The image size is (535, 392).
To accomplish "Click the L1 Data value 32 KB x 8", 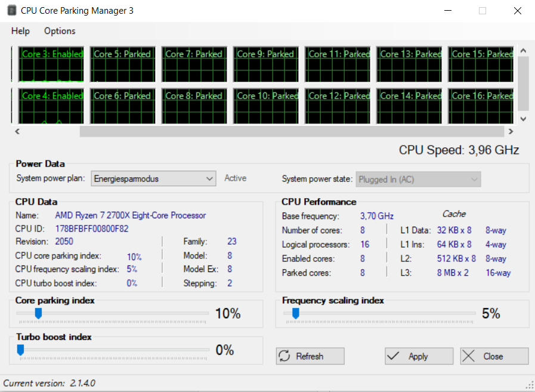I will pyautogui.click(x=454, y=230).
